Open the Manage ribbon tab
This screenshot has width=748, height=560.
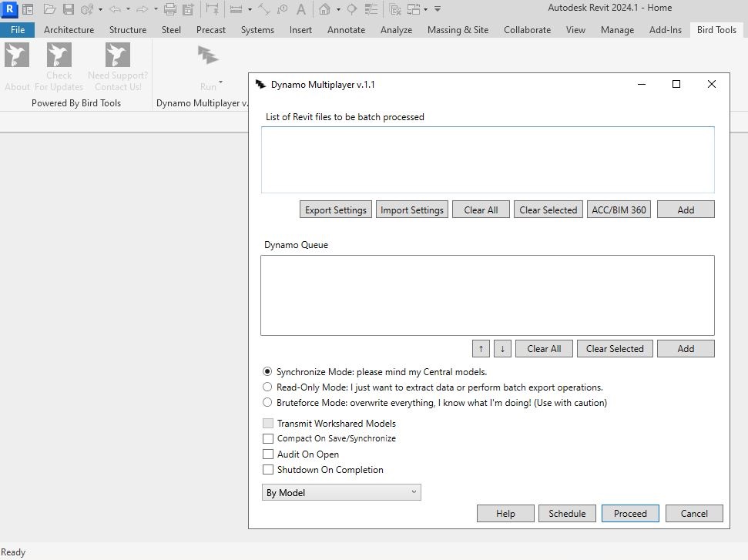point(617,30)
